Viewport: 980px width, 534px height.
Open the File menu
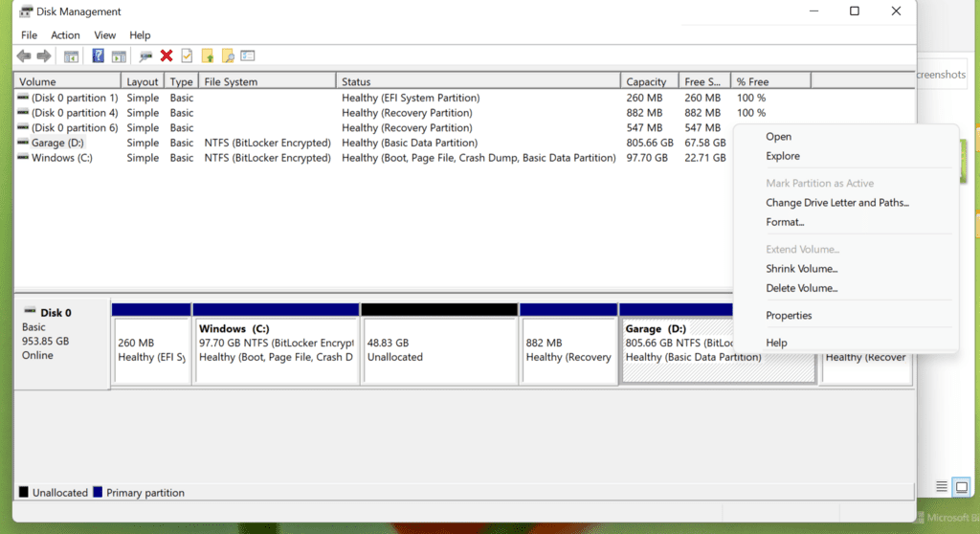pos(29,35)
